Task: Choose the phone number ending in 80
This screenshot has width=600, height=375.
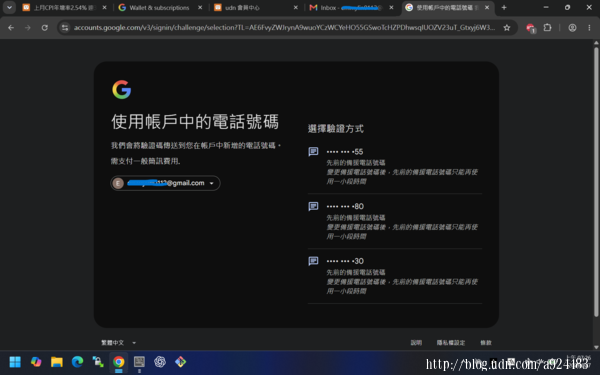Action: click(395, 221)
